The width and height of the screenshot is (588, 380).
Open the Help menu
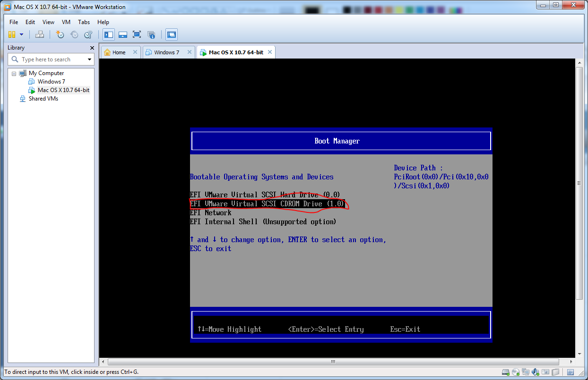coord(103,22)
